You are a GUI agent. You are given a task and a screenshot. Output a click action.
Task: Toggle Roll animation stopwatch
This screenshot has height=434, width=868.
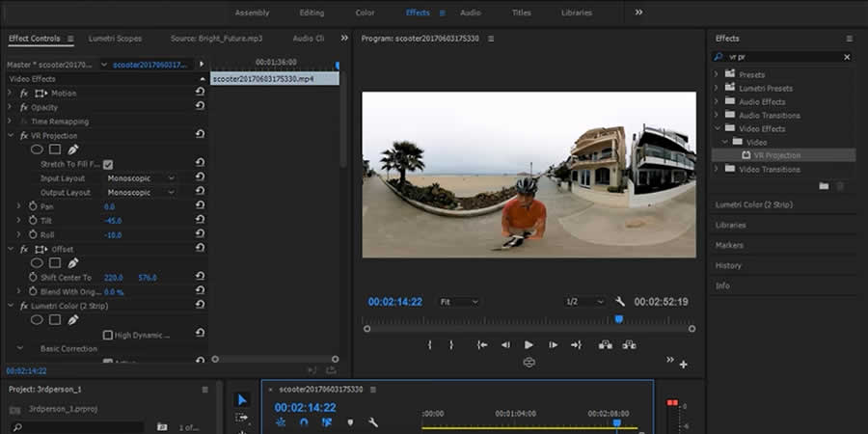coord(33,234)
